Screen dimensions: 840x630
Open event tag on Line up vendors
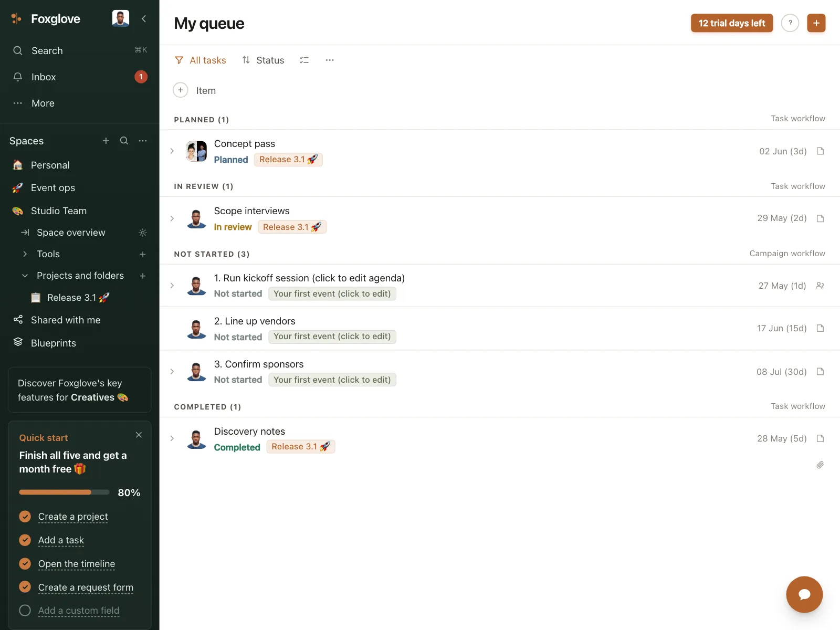point(332,337)
